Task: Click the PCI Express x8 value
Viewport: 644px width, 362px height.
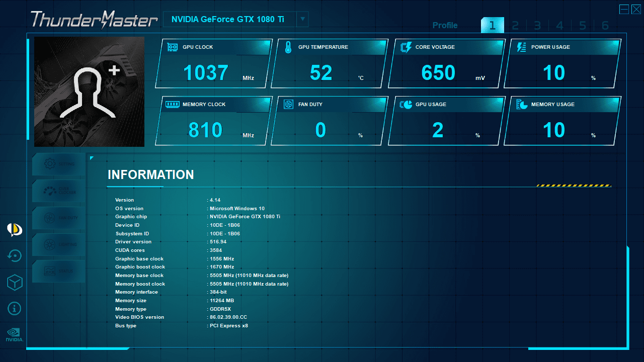Action: tap(229, 326)
